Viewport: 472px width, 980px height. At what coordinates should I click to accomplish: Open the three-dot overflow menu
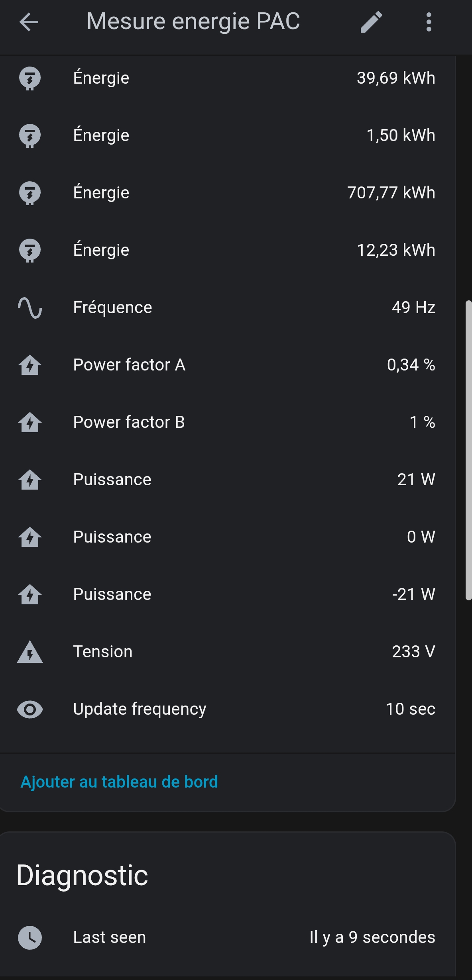(x=429, y=22)
